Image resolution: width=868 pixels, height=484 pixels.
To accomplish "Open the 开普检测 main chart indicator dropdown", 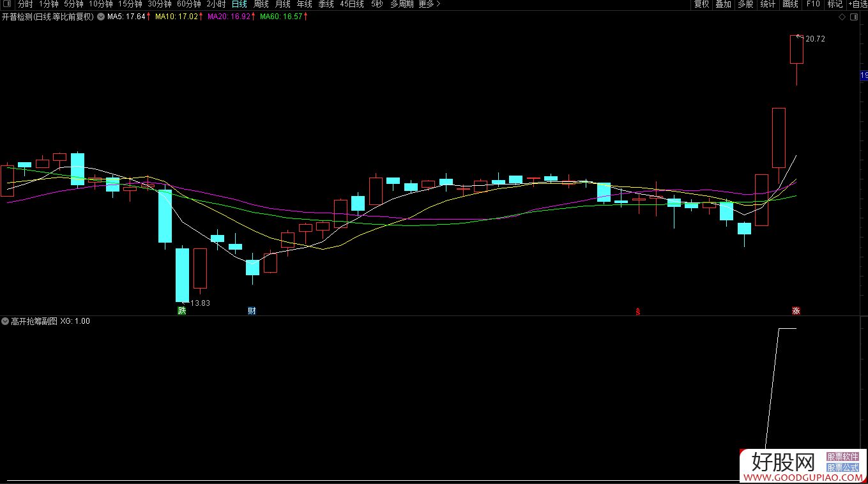I will 100,17.
